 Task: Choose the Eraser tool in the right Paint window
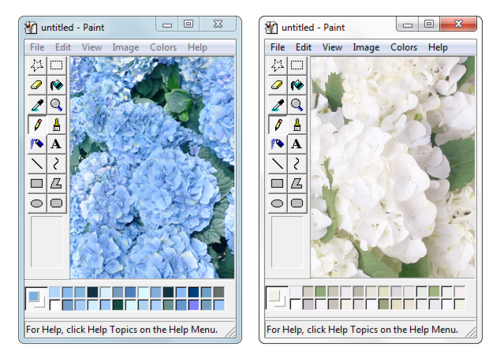[x=277, y=85]
